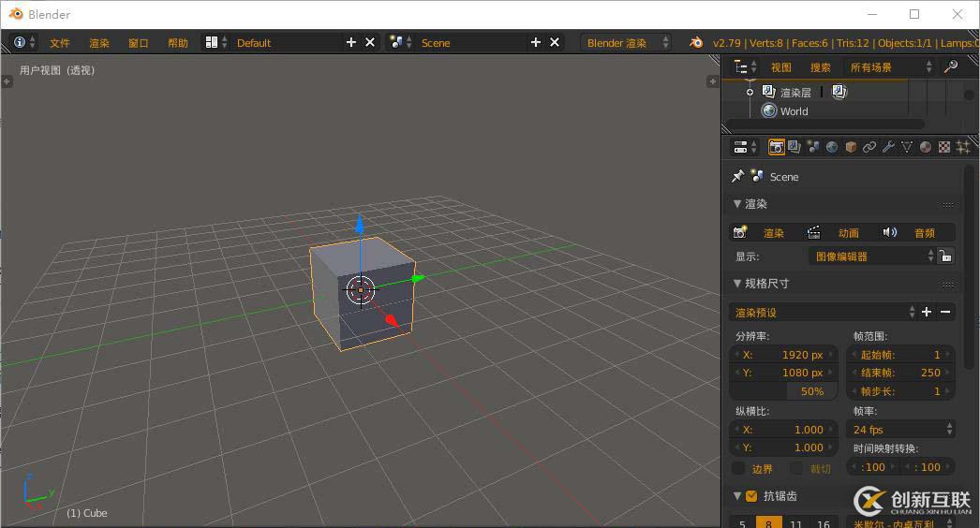Screen dimensions: 980x528
Task: Enable the 边界 (Border) checkbox
Action: 738,468
